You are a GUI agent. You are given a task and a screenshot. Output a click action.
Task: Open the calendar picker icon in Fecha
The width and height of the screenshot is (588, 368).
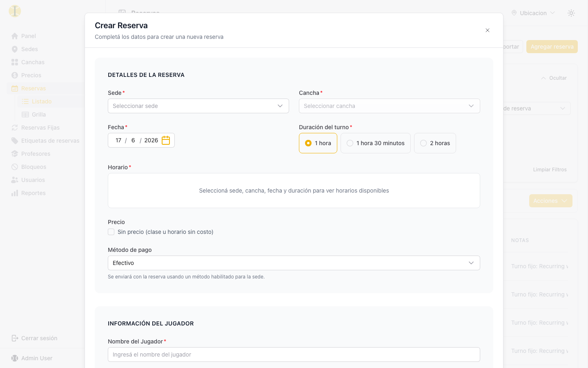(x=166, y=140)
